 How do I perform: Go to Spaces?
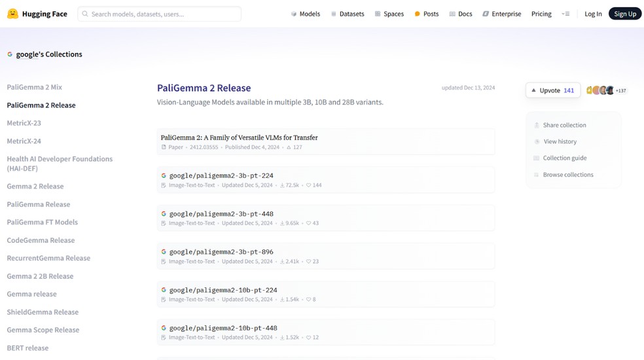pos(389,14)
